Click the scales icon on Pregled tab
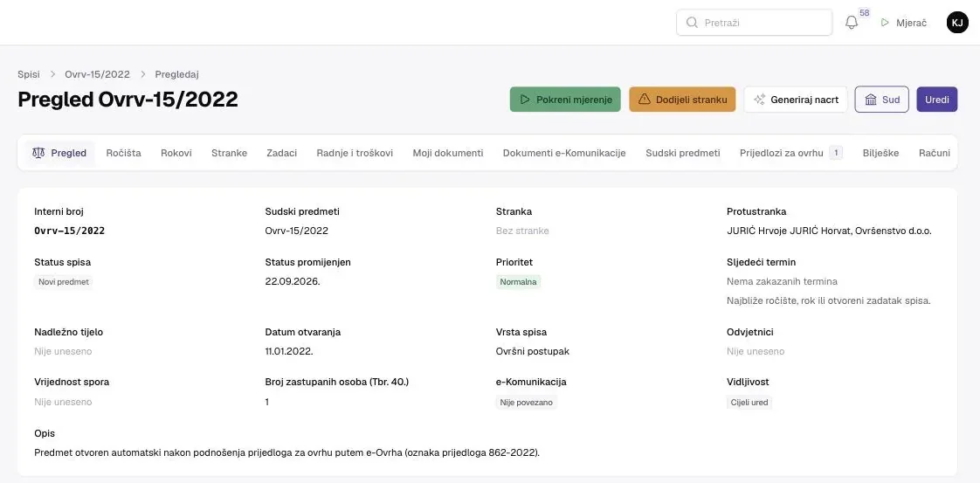The height and width of the screenshot is (483, 980). (x=38, y=153)
